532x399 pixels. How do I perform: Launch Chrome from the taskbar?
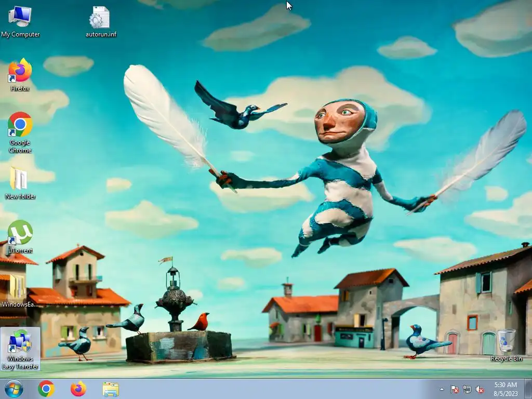coord(46,389)
